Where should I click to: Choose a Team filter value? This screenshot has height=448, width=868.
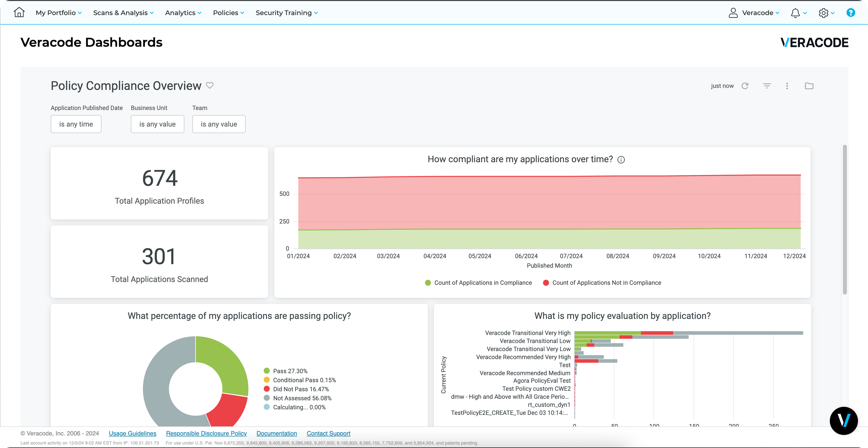click(x=219, y=124)
